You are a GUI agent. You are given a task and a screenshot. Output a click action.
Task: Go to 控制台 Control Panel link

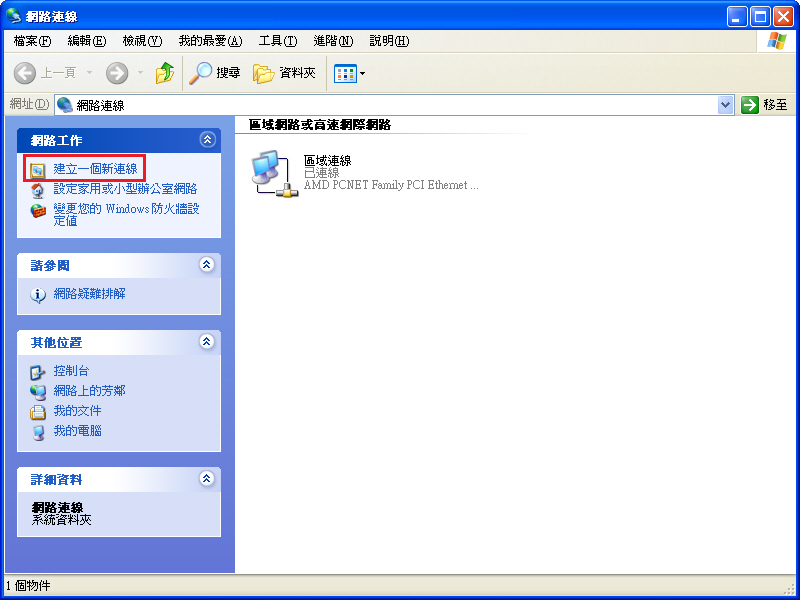(x=71, y=371)
